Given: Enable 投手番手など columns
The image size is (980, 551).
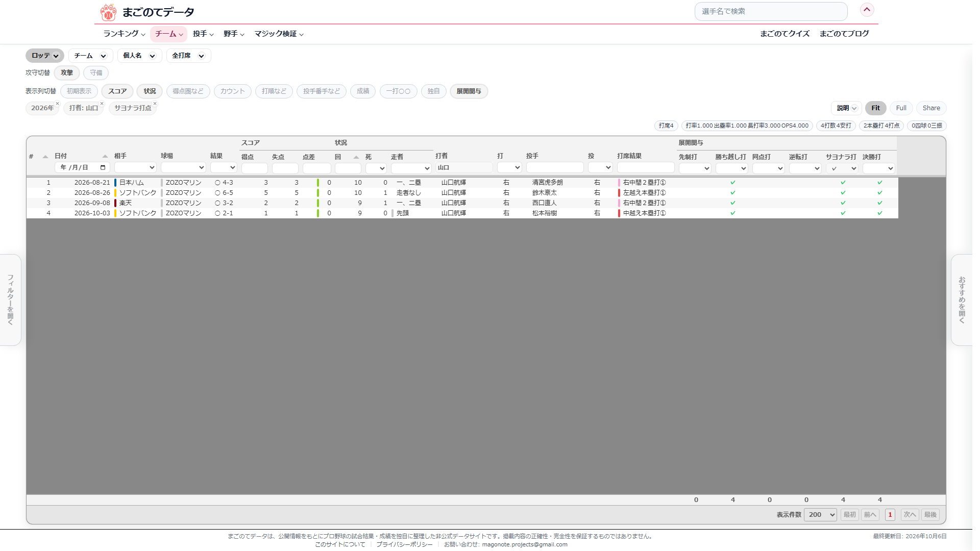Looking at the screenshot, I should [322, 91].
